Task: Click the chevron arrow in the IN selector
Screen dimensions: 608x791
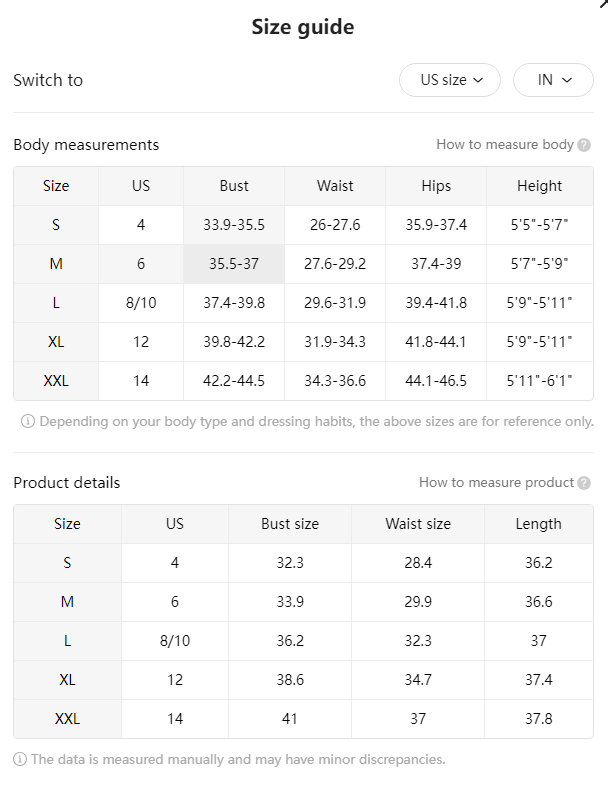Action: pyautogui.click(x=567, y=80)
